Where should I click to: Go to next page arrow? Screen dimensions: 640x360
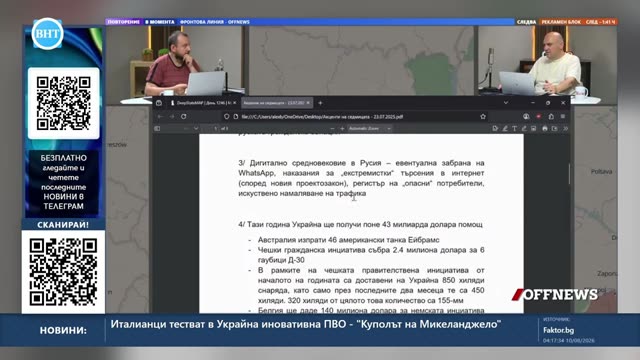(x=196, y=129)
